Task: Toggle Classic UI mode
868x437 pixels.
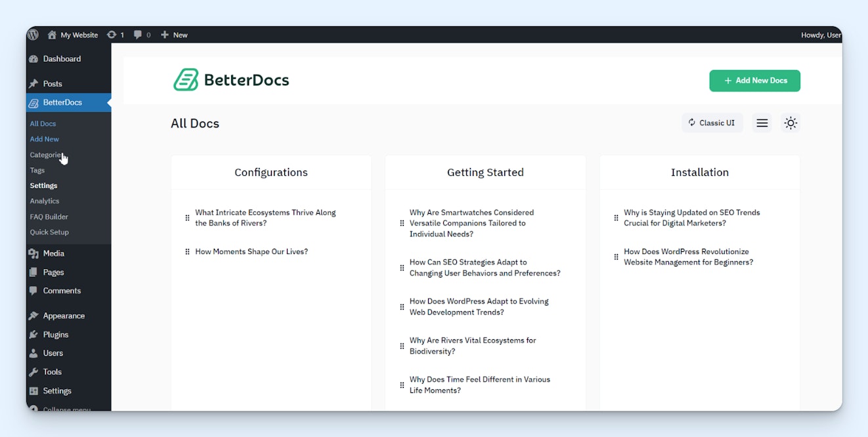Action: coord(712,123)
